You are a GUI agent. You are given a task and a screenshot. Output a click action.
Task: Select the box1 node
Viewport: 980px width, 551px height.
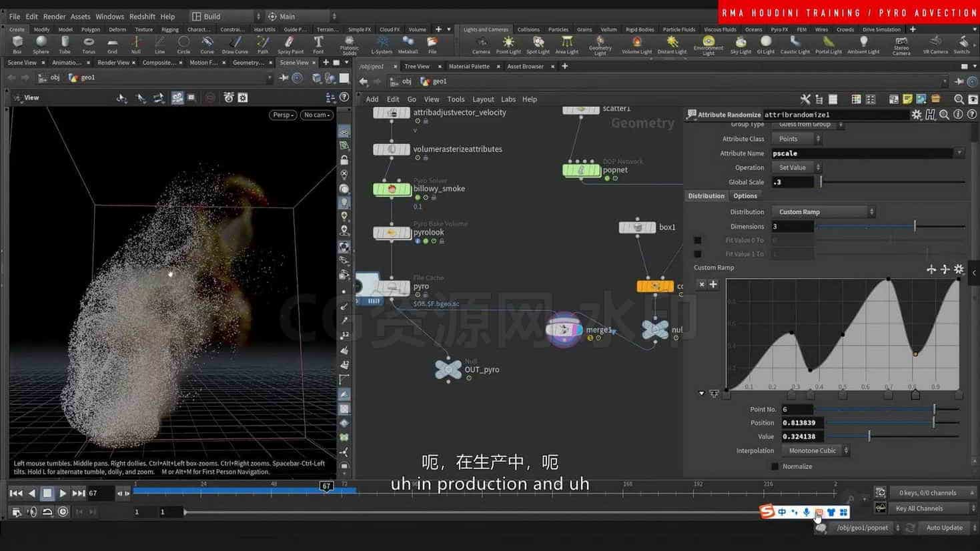coord(637,227)
